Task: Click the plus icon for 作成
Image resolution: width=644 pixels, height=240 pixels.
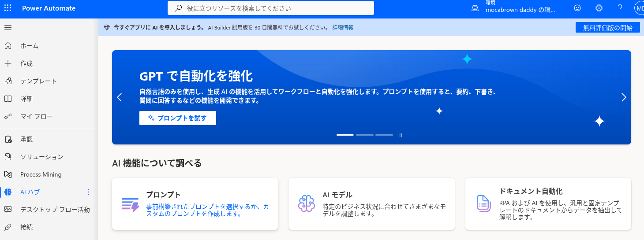Action: (x=8, y=63)
